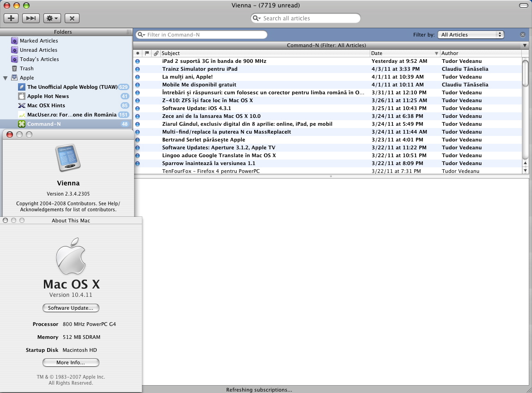Click the Mac OSX Hints X icon

tap(22, 105)
